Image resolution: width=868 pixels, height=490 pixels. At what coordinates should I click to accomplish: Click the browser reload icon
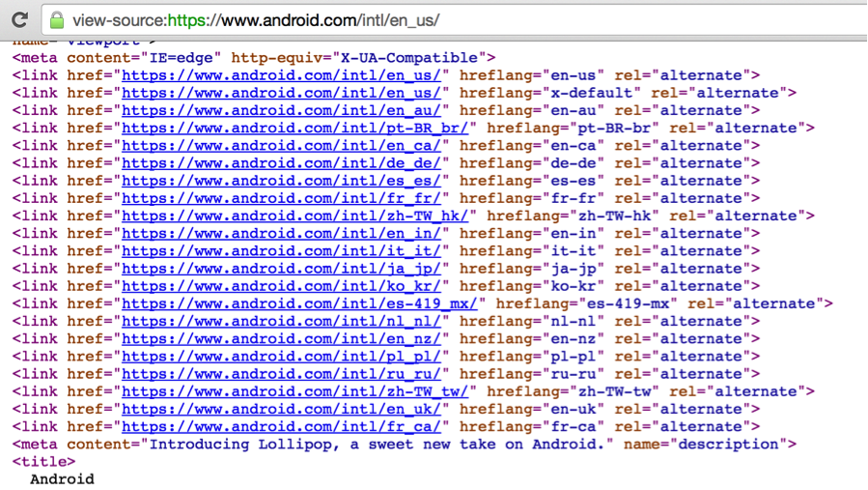19,19
